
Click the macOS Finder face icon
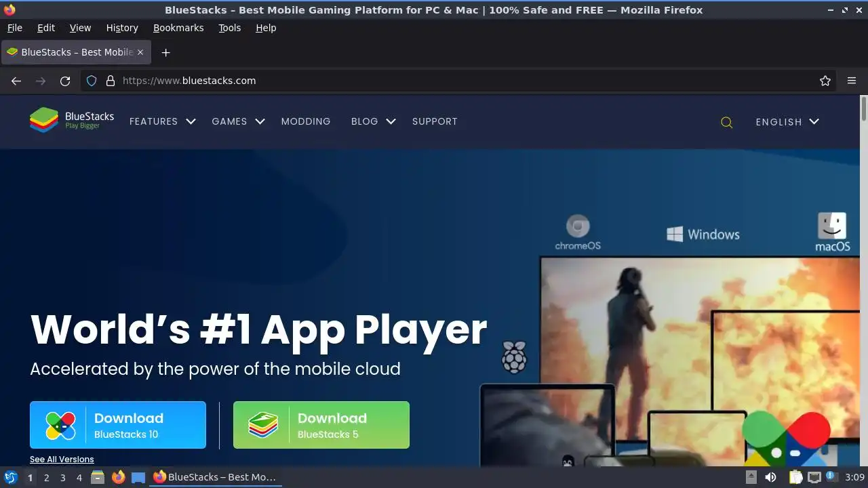point(832,226)
